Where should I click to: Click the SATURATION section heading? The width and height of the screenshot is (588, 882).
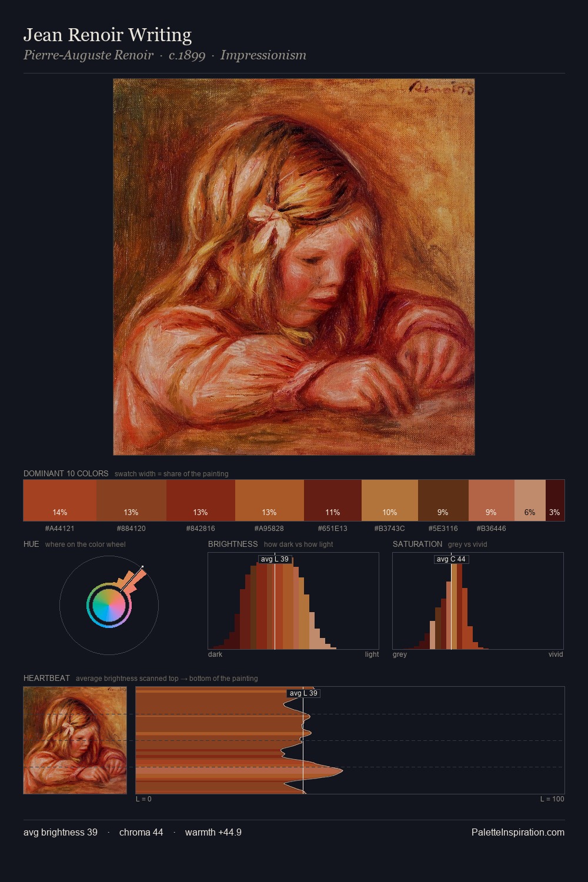pyautogui.click(x=417, y=544)
